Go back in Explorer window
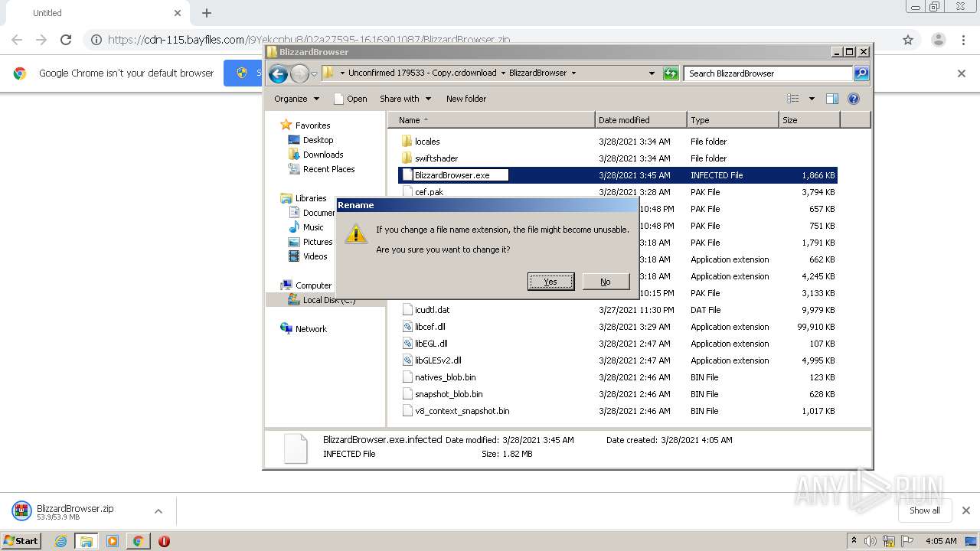The width and height of the screenshot is (980, 551). 279,73
